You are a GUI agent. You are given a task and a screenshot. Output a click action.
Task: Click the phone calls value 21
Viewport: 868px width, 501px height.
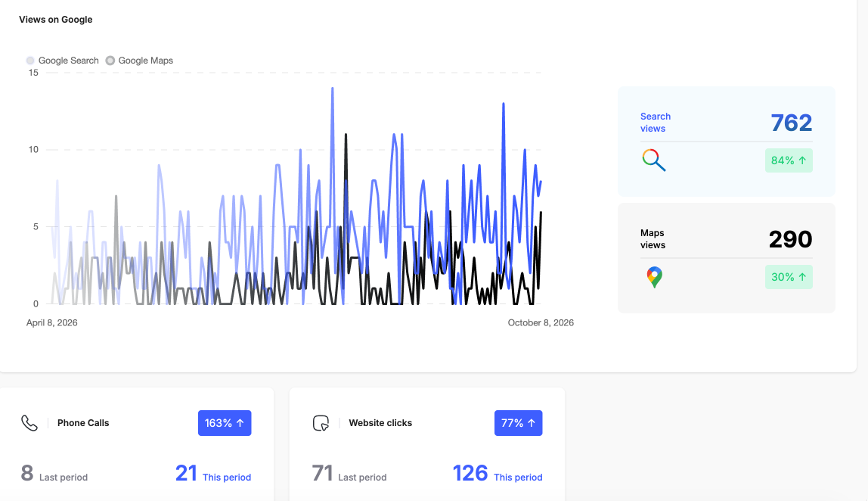tap(186, 473)
